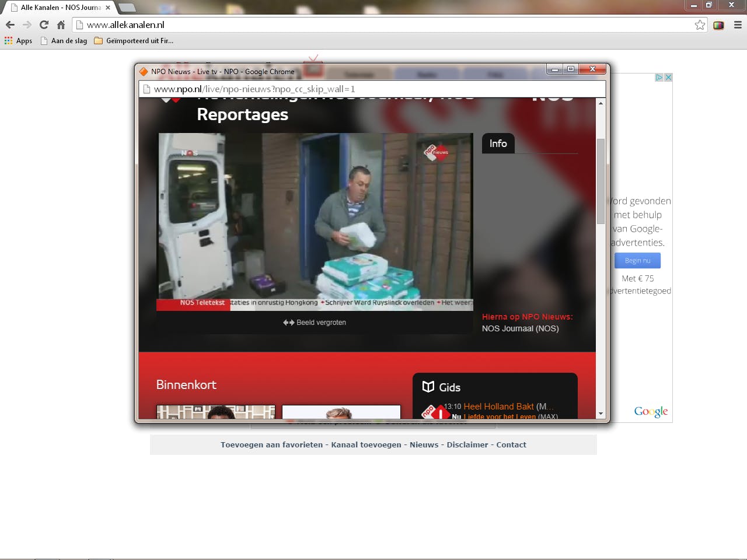The height and width of the screenshot is (560, 747).
Task: Open the Heel Holland Bakt program link
Action: coord(500,406)
